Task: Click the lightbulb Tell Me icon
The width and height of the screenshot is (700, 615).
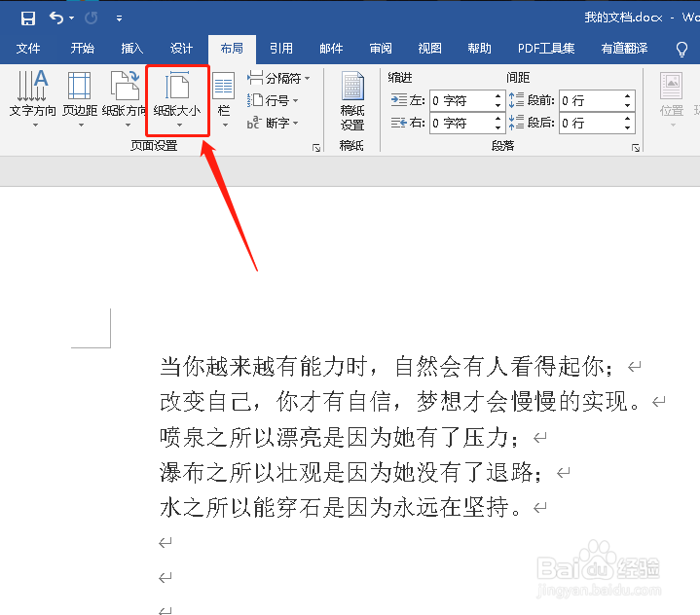Action: pos(682,49)
